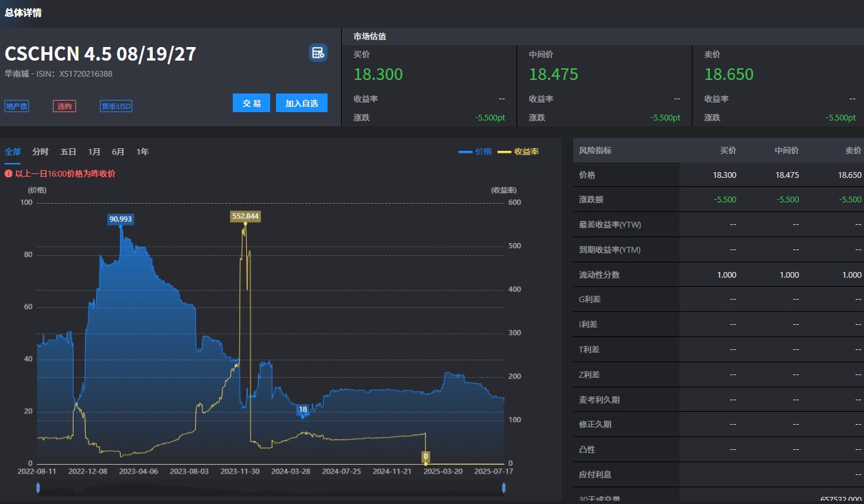Click the 修正久期 row label
The width and height of the screenshot is (864, 504).
tap(595, 424)
